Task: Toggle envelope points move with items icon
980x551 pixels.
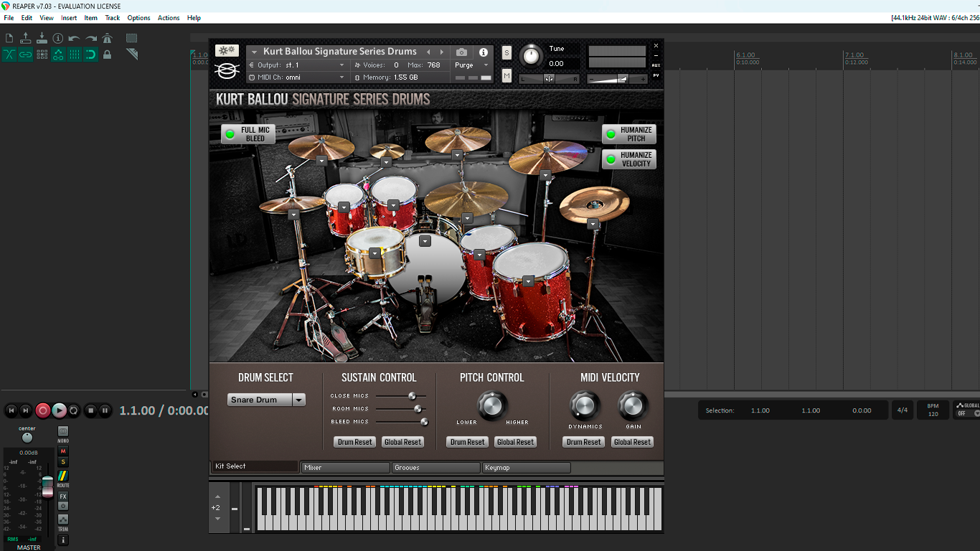Action: (x=58, y=55)
